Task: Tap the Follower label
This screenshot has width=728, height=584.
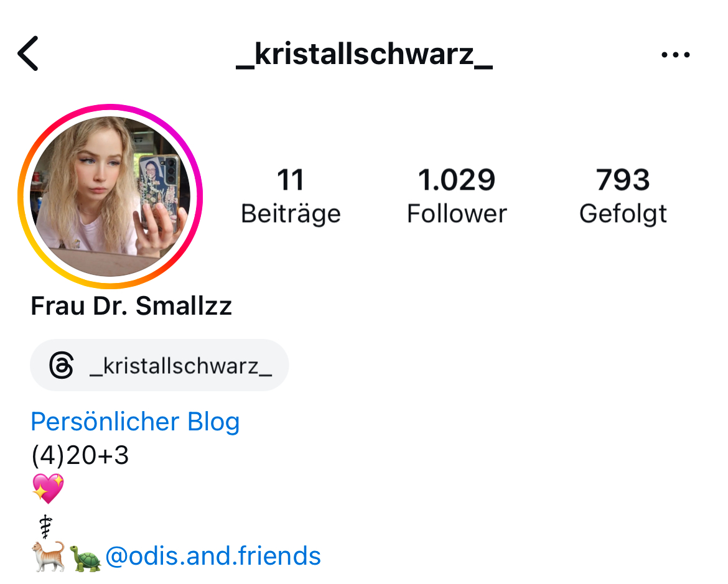Action: pyautogui.click(x=457, y=214)
